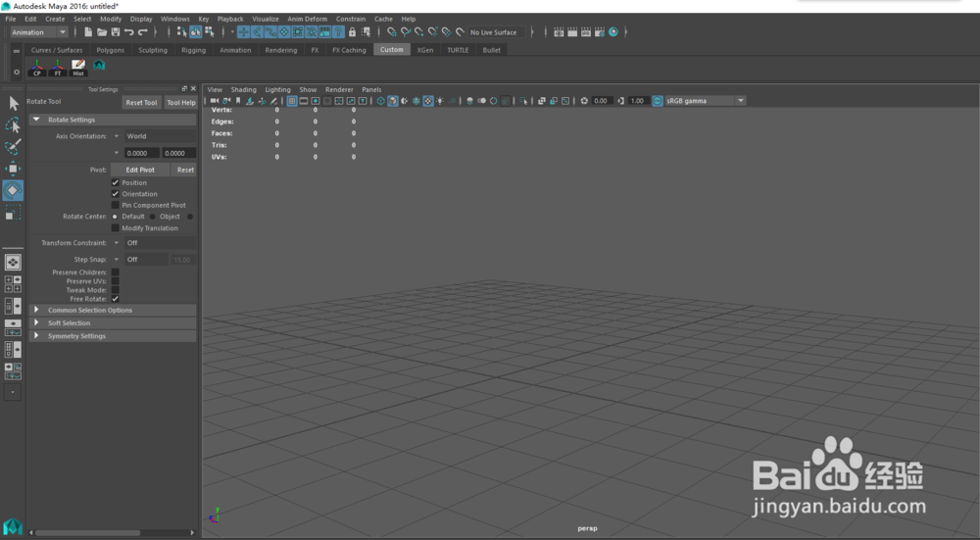Undo the last action with the toolbar arrow
Screen dimensions: 980x540
[129, 32]
